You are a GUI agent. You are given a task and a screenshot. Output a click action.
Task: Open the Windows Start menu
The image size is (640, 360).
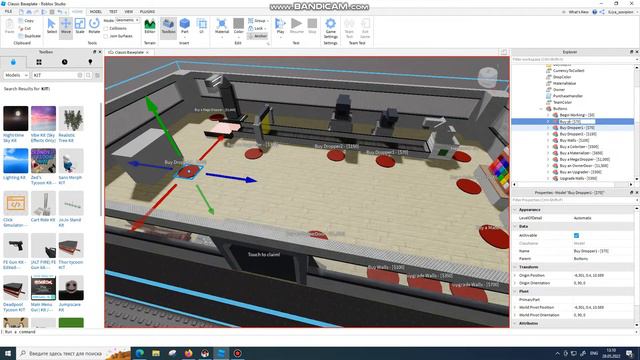pos(8,353)
